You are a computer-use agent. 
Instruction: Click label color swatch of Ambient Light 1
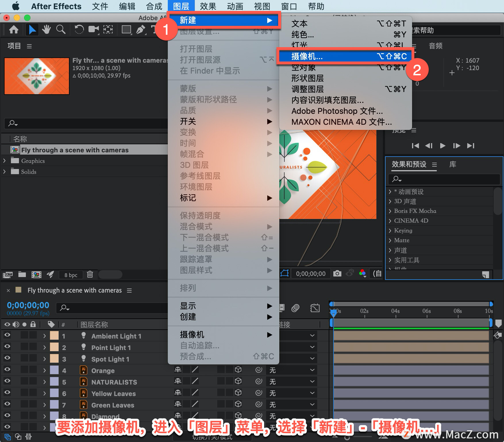54,336
